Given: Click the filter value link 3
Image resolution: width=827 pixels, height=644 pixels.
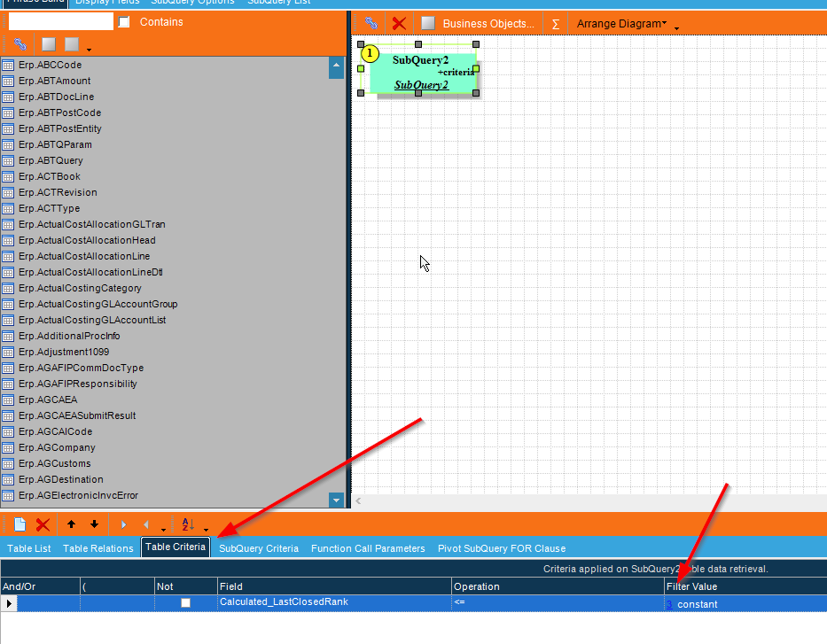Looking at the screenshot, I should point(669,604).
